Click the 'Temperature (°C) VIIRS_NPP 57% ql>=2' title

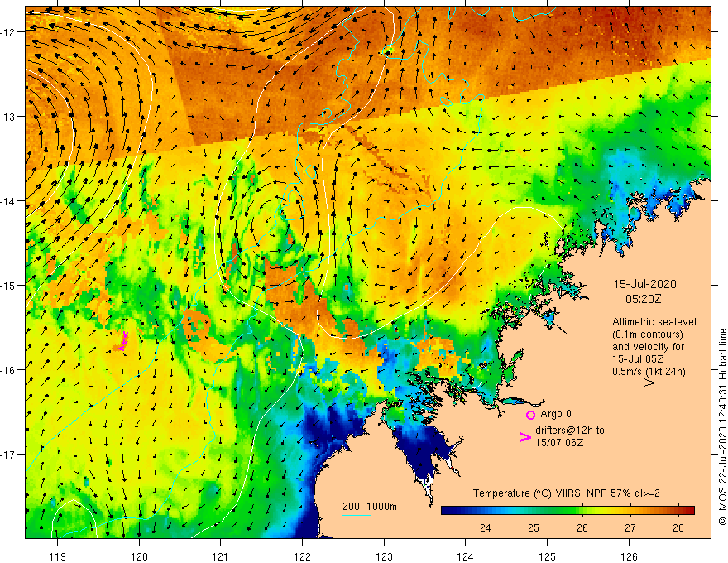[x=566, y=493]
